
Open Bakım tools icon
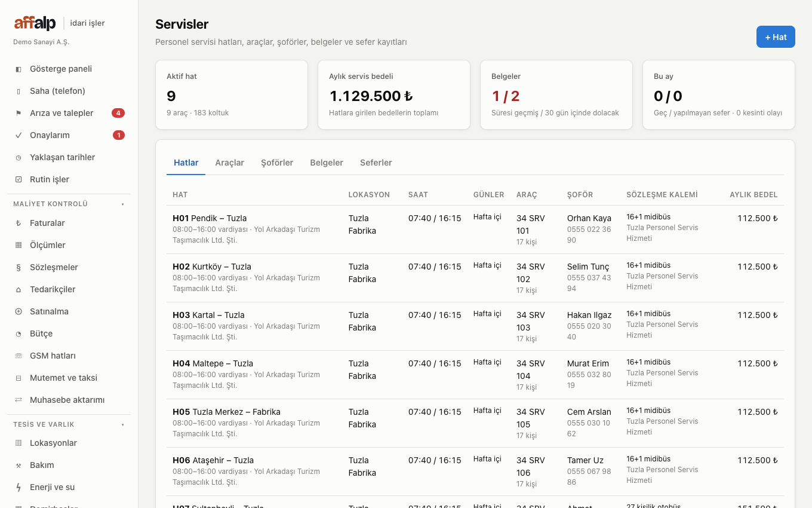[x=19, y=466]
